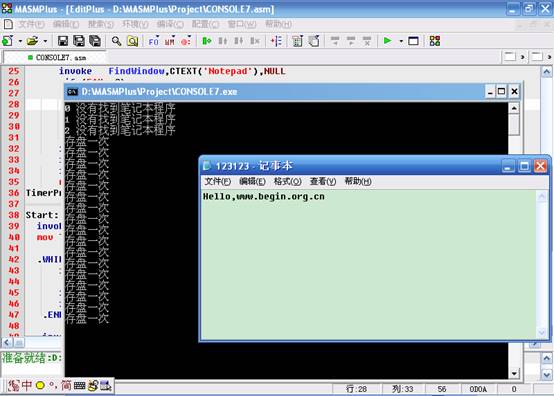Click the Find in files icon
This screenshot has width=554, height=396.
point(133,41)
